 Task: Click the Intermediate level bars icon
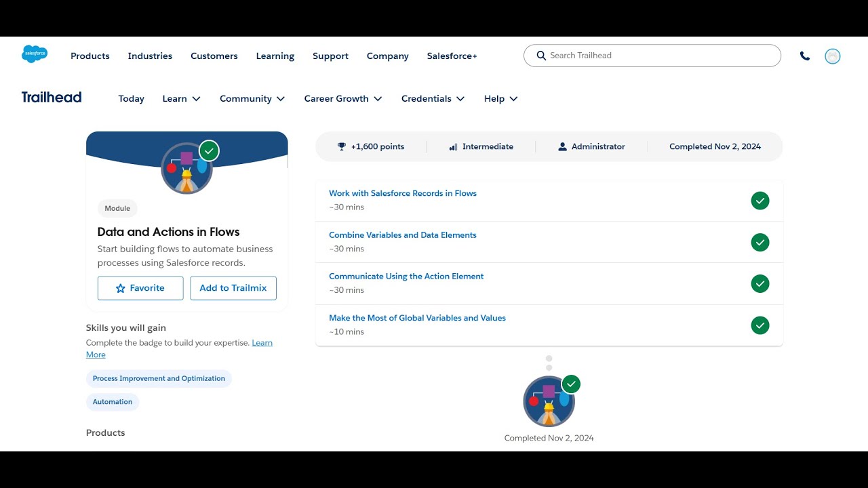point(453,146)
